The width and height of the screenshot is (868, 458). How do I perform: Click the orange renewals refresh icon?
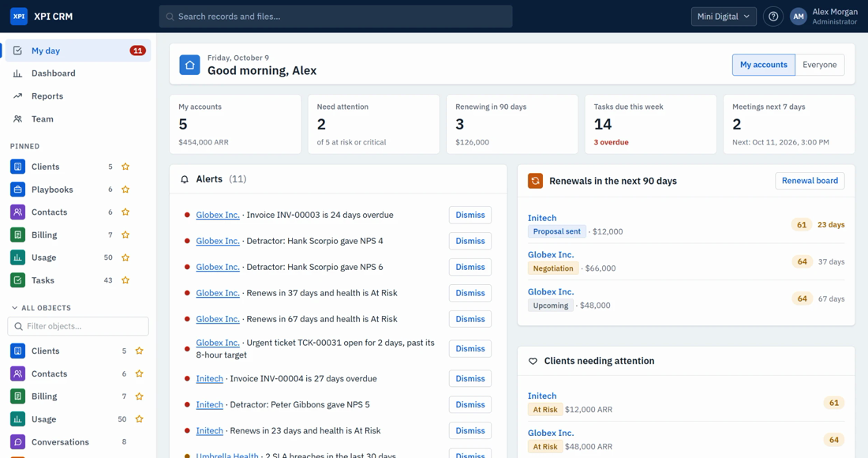pos(535,181)
